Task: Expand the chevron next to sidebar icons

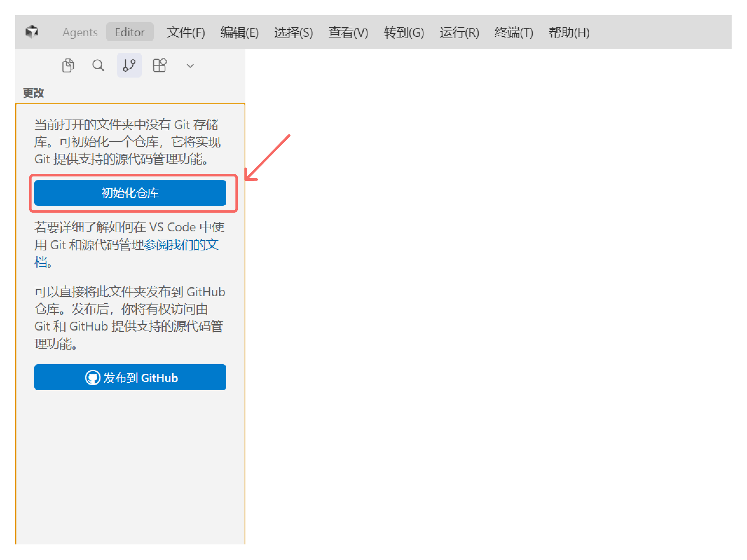Action: pos(190,66)
